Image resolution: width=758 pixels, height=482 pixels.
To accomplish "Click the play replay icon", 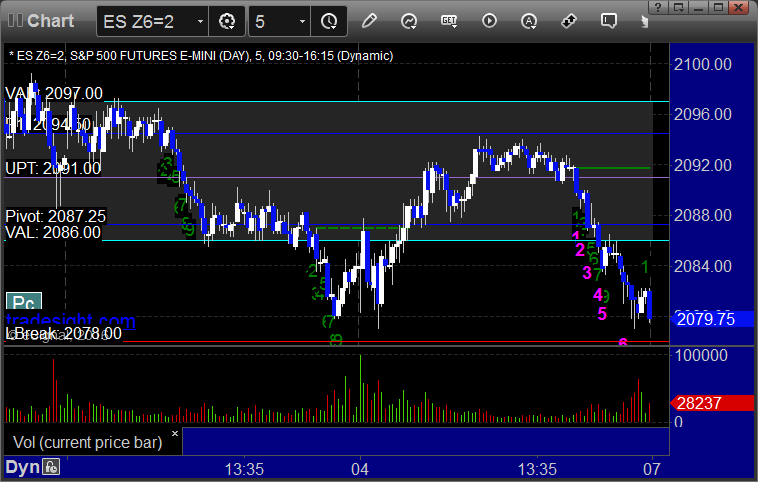I will [x=489, y=21].
